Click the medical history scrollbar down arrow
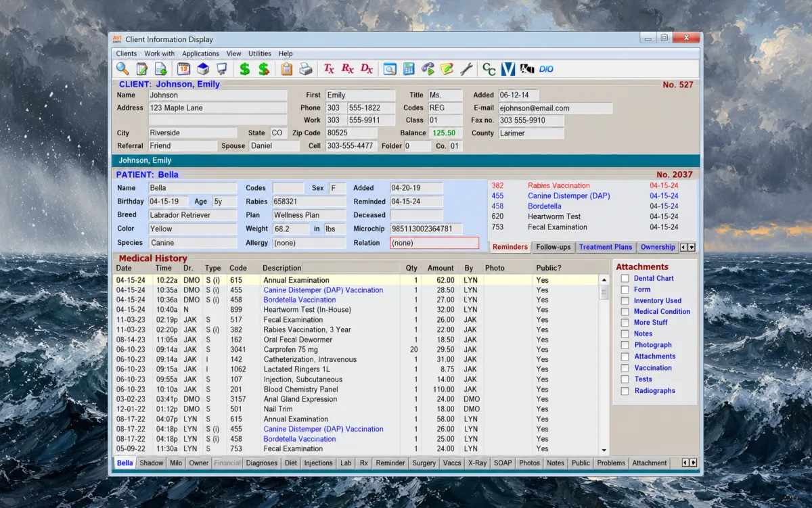The image size is (812, 508). click(x=604, y=451)
